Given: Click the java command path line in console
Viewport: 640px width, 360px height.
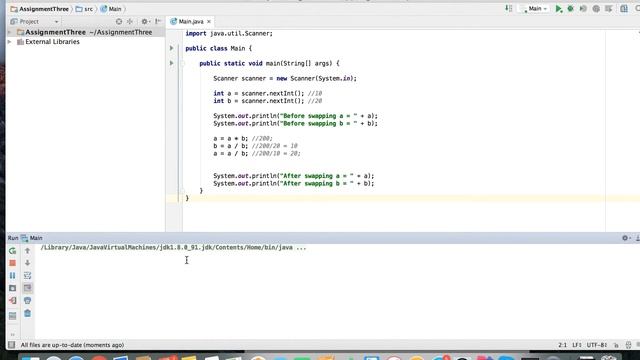Looking at the screenshot, I should click(173, 248).
